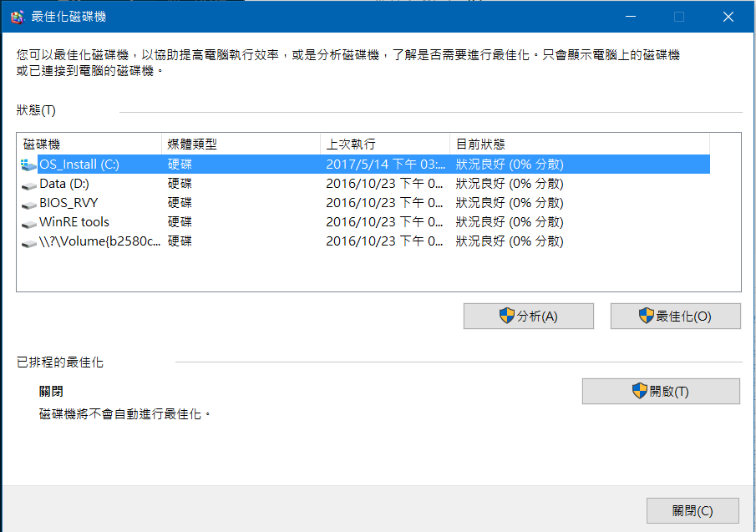Click the 最佳化(O) optimize button
Image resolution: width=756 pixels, height=532 pixels.
coord(676,317)
